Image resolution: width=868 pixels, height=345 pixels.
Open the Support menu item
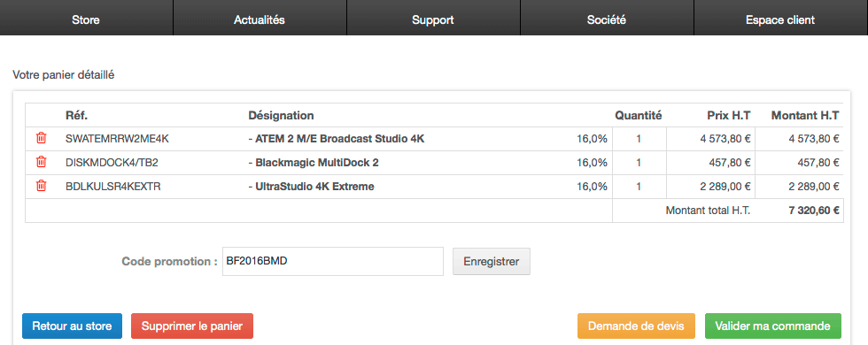click(x=433, y=19)
